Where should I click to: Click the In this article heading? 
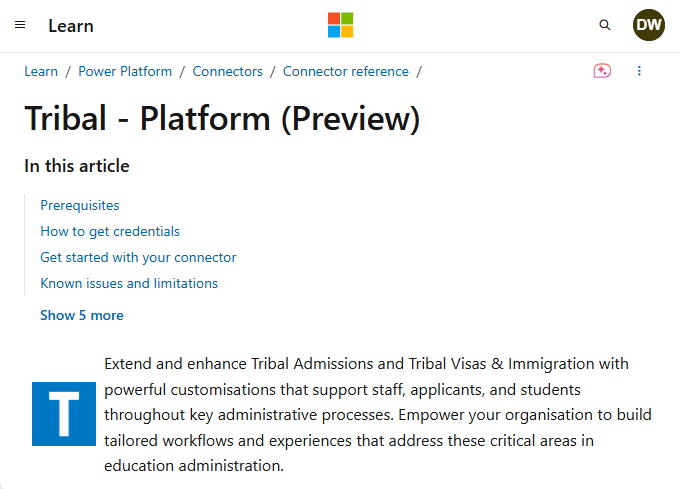pyautogui.click(x=77, y=166)
